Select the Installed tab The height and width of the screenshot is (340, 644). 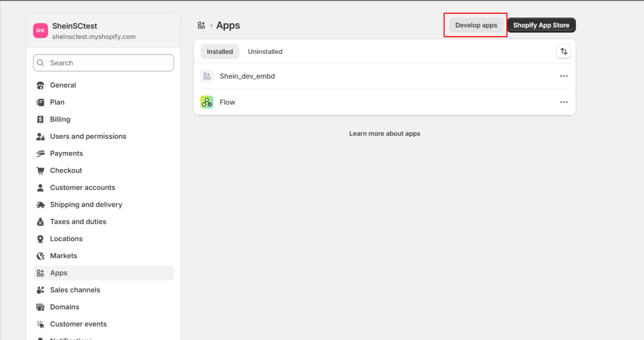coord(220,52)
